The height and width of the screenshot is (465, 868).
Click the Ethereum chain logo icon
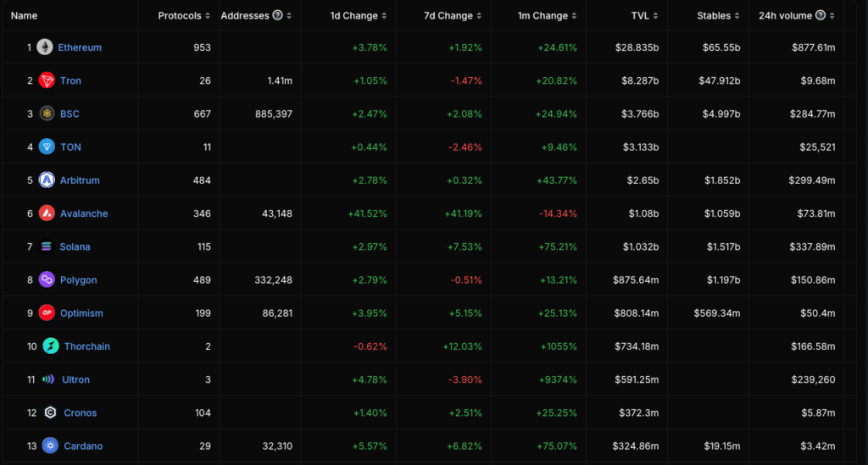point(44,47)
